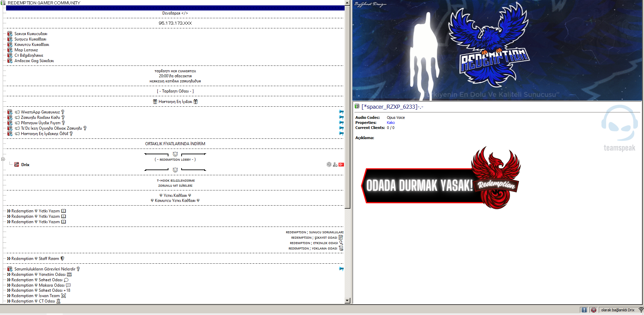
Task: Click the person badge icon on Drix row
Action: click(335, 165)
